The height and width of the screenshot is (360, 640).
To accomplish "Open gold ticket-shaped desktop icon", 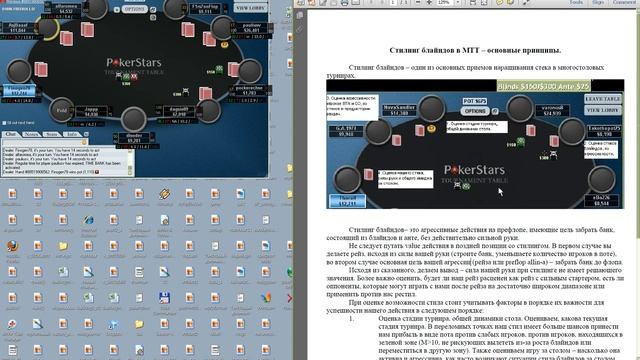I will tap(164, 193).
